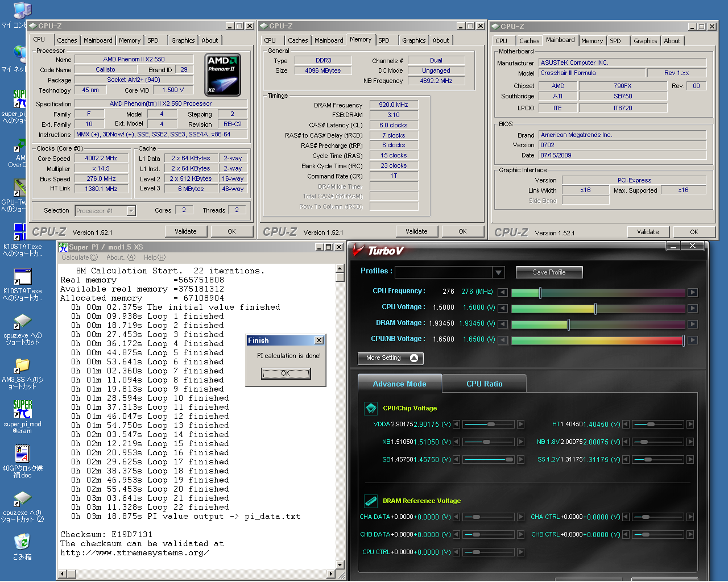The image size is (728, 582).
Task: Click OK in the left CPU-Z CPU window
Action: pos(231,231)
